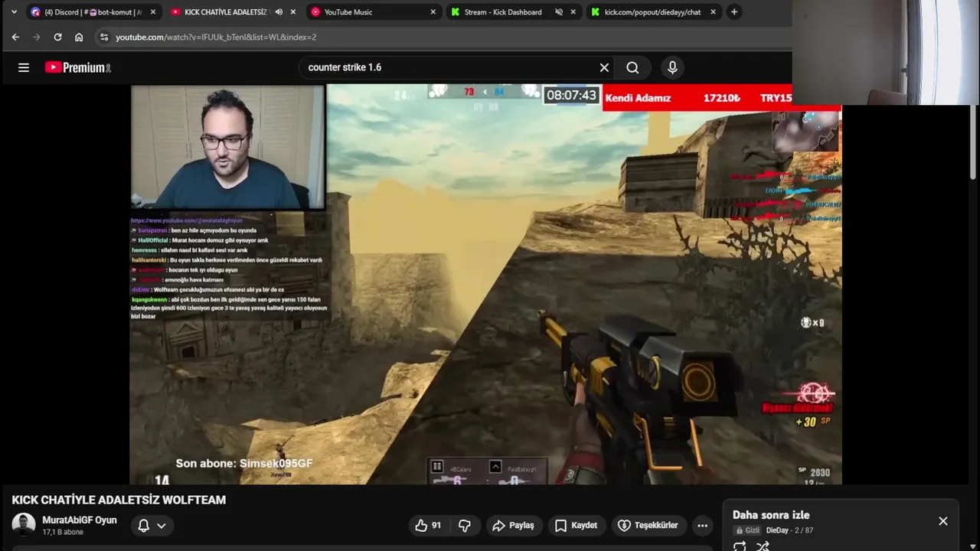Open MuratAbiGF Oyun channel avatar

(x=24, y=525)
